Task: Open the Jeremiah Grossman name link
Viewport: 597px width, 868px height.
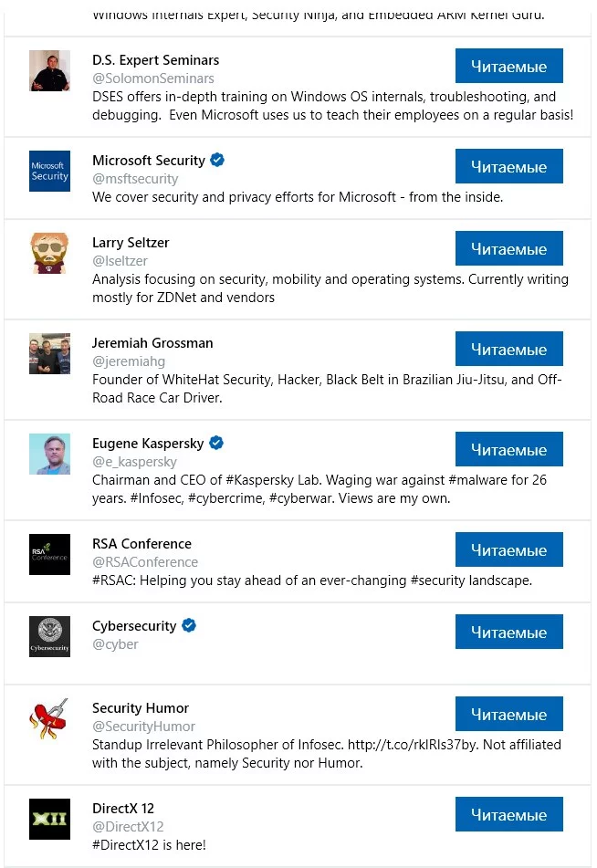Action: 152,343
